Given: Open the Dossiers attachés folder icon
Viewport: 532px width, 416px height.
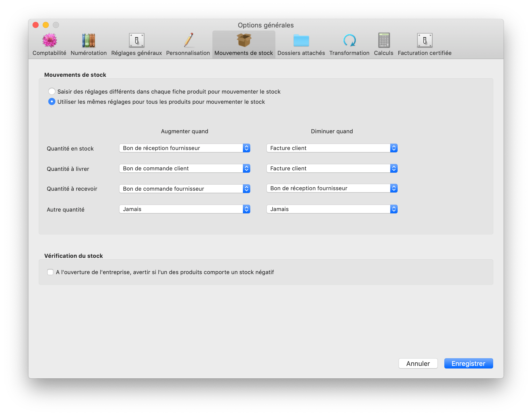Looking at the screenshot, I should pyautogui.click(x=301, y=40).
